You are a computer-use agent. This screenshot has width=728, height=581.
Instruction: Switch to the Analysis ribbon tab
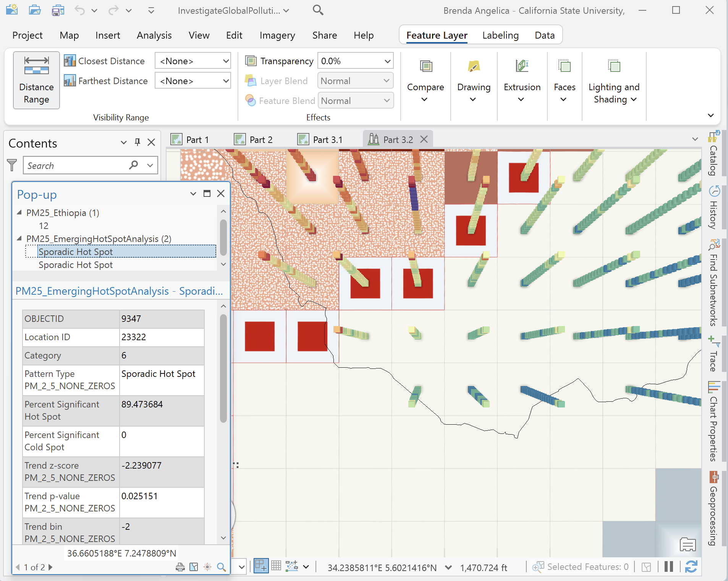pyautogui.click(x=154, y=35)
